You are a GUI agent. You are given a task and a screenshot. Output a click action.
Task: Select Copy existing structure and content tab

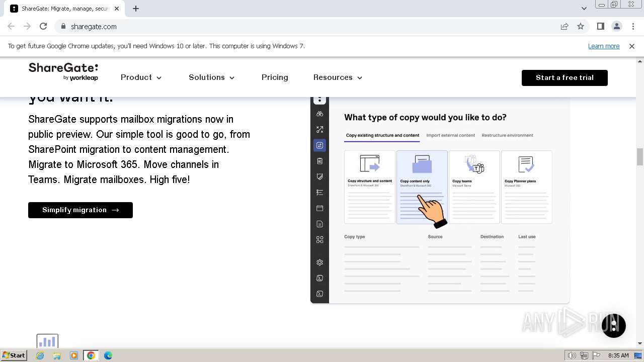click(x=382, y=135)
